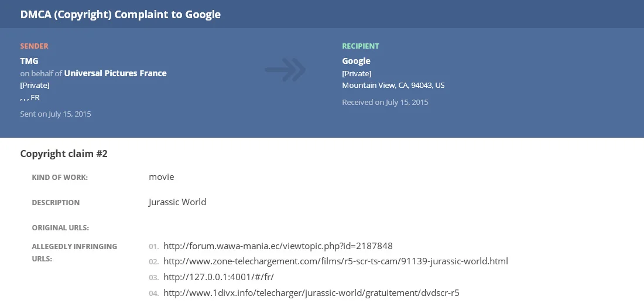Click the zone-telechargement.com URL entry
This screenshot has width=644, height=303.
point(335,261)
